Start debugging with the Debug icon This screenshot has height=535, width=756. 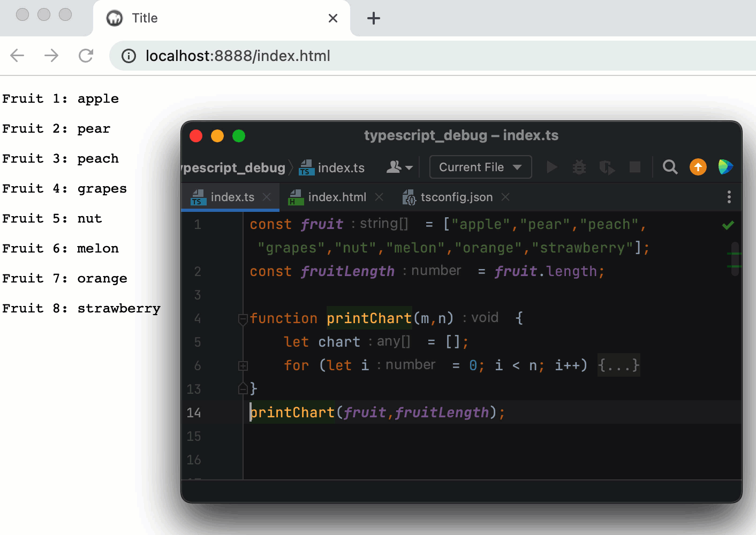pyautogui.click(x=579, y=167)
